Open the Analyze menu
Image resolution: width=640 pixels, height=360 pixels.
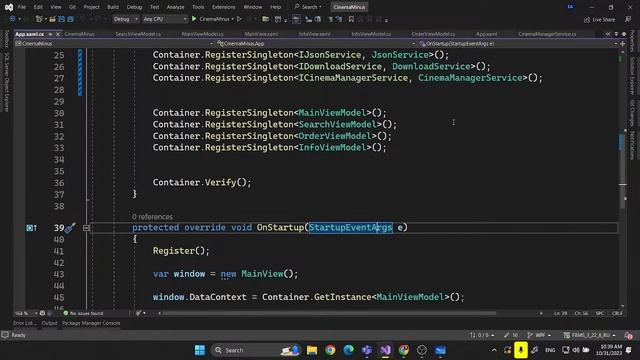176,7
